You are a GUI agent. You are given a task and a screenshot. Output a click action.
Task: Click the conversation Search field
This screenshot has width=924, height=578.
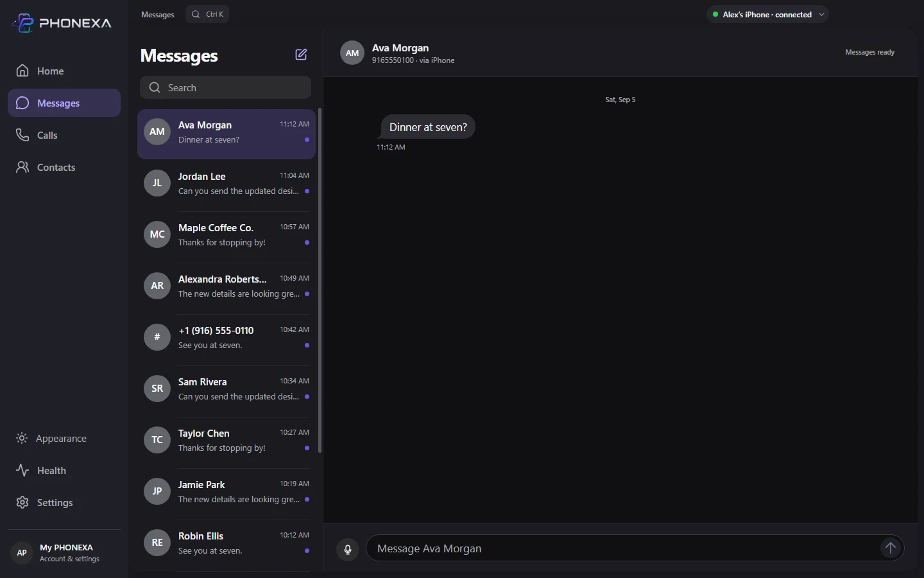[x=225, y=87]
